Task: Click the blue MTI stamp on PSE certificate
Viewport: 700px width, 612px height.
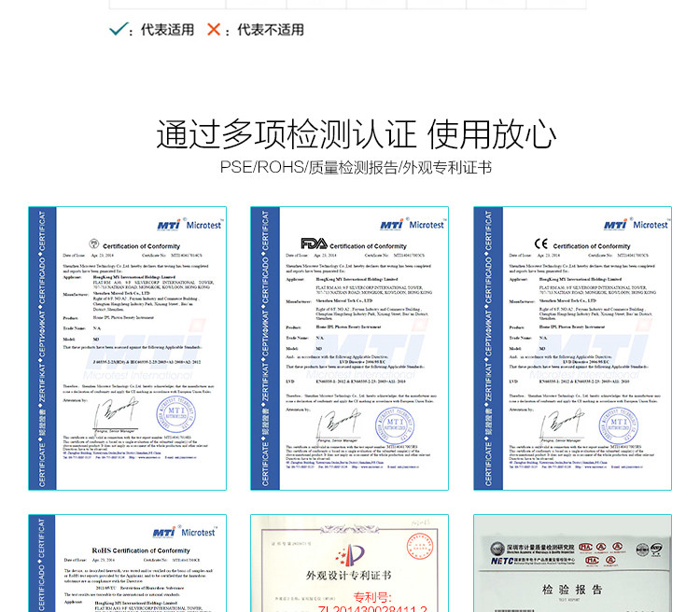Action: pyautogui.click(x=175, y=414)
